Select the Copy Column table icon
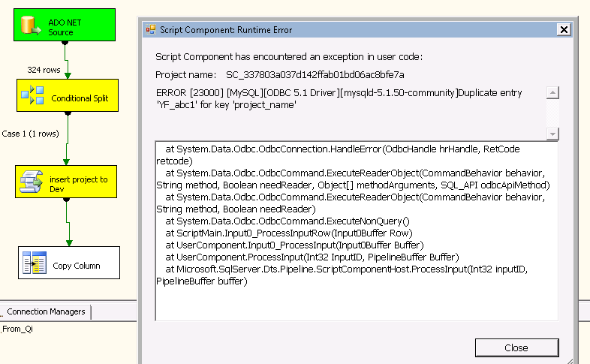The width and height of the screenshot is (590, 364). 35,264
